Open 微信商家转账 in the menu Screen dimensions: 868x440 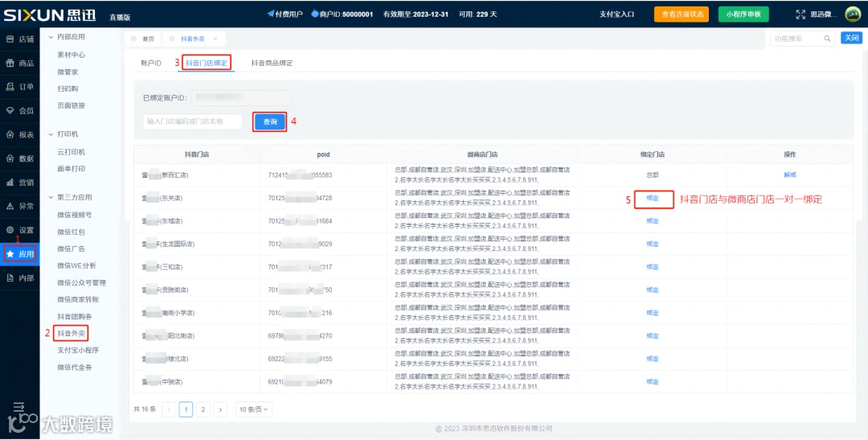coord(78,299)
